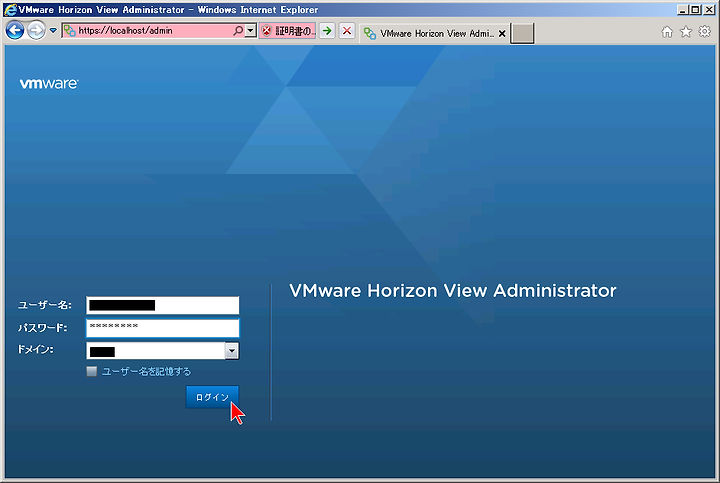Screen dimensions: 720x483
Task: Minimize the Internet Explorer window
Action: (682, 10)
